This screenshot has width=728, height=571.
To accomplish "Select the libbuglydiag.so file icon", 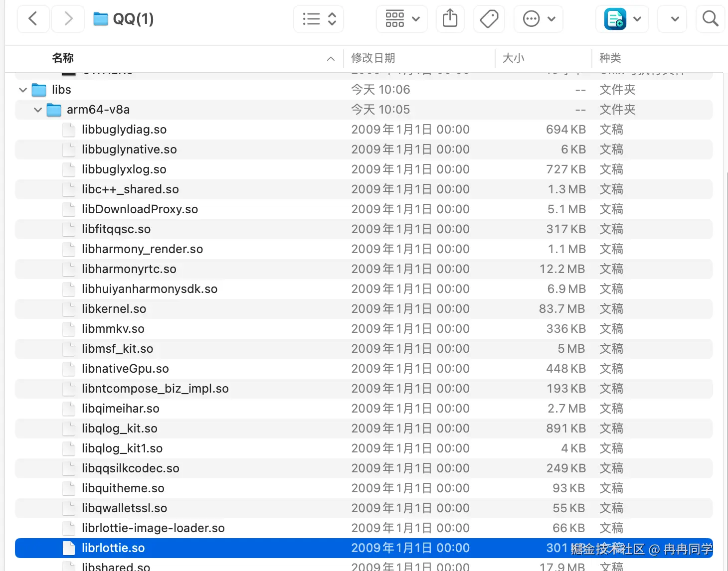I will point(69,130).
